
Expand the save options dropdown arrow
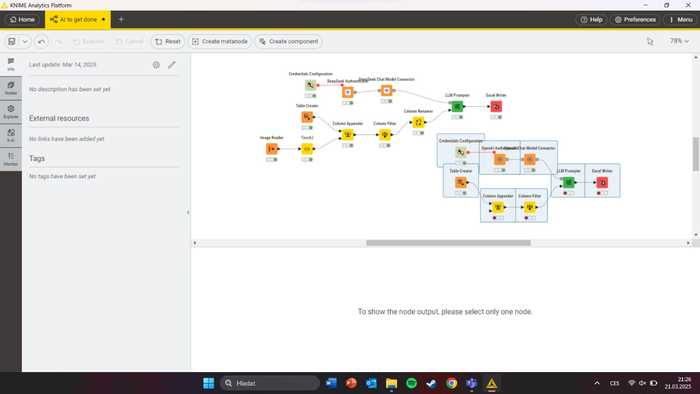tap(25, 41)
